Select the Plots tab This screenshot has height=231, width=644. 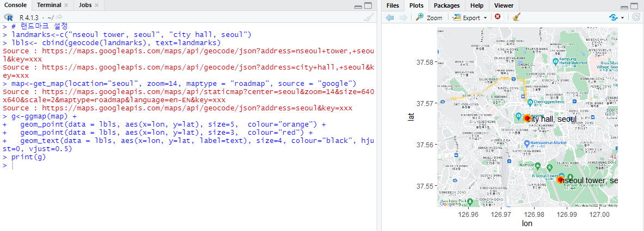click(416, 5)
